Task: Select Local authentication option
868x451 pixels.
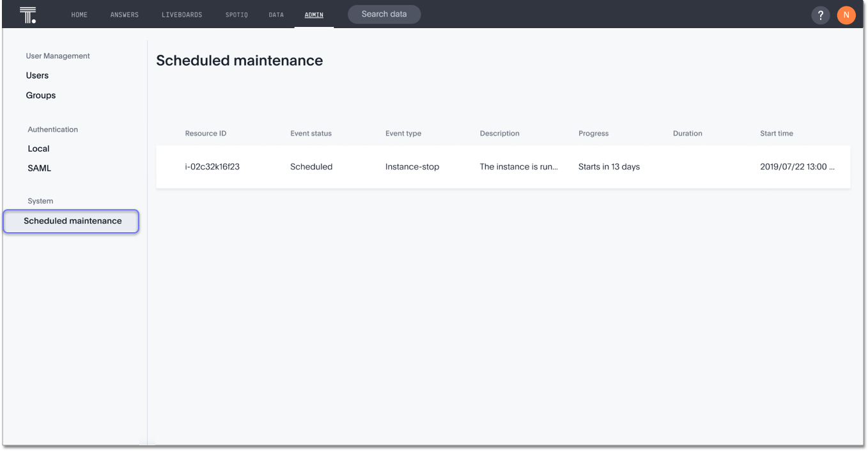Action: 38,148
